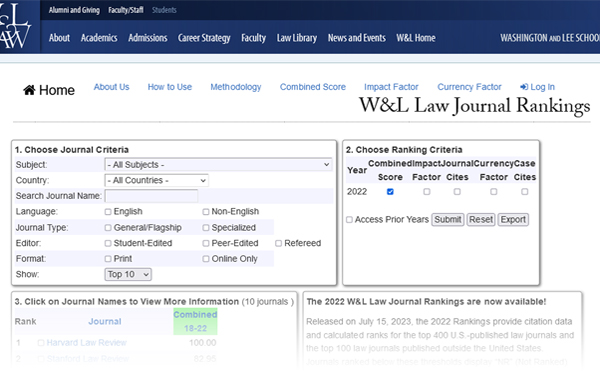Open Students link in top bar
The width and height of the screenshot is (600, 377).
pyautogui.click(x=164, y=10)
